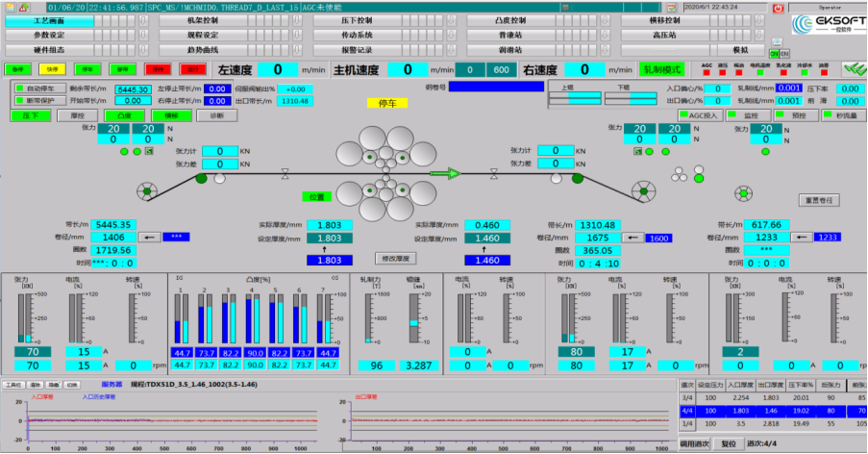Screen dimensions: 868x454
Task: Open the 高压站 high pressure station page
Action: pos(664,35)
